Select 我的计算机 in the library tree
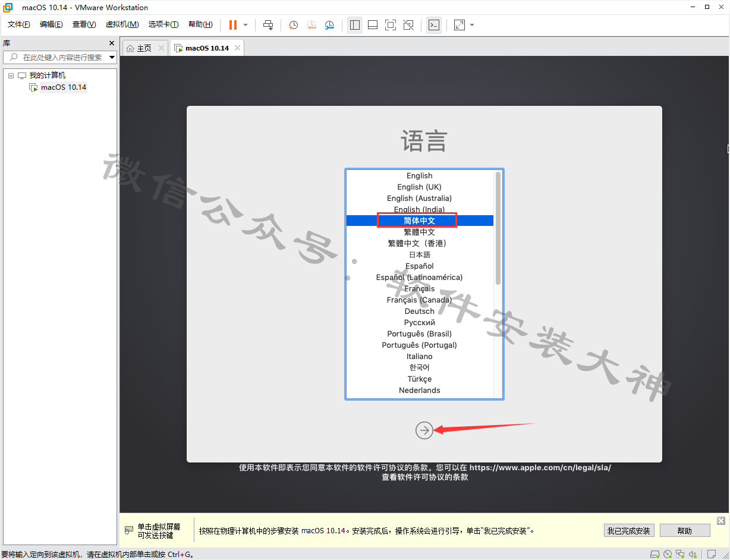The width and height of the screenshot is (730, 560). pos(48,75)
